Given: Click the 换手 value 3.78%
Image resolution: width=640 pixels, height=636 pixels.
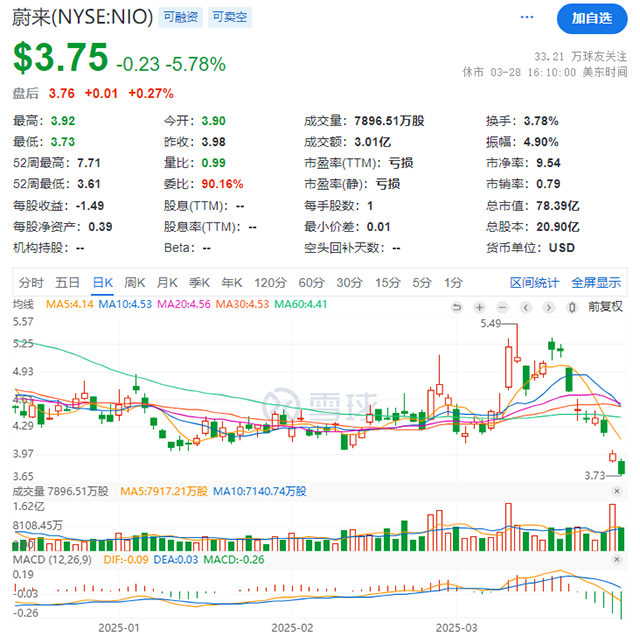Looking at the screenshot, I should coord(541,121).
